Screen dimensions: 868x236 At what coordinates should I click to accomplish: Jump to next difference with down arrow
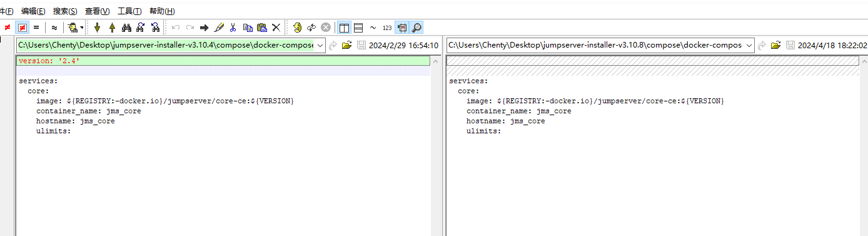[x=97, y=28]
